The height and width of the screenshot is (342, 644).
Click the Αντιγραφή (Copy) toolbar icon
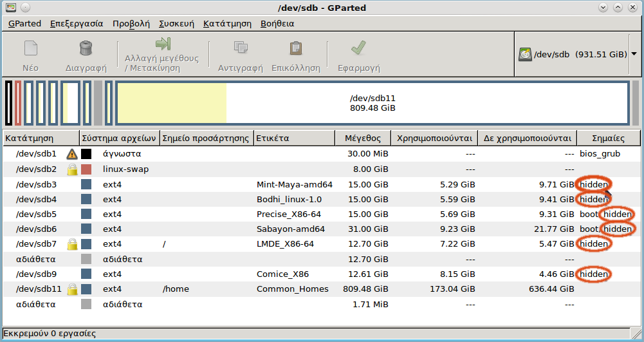point(241,49)
